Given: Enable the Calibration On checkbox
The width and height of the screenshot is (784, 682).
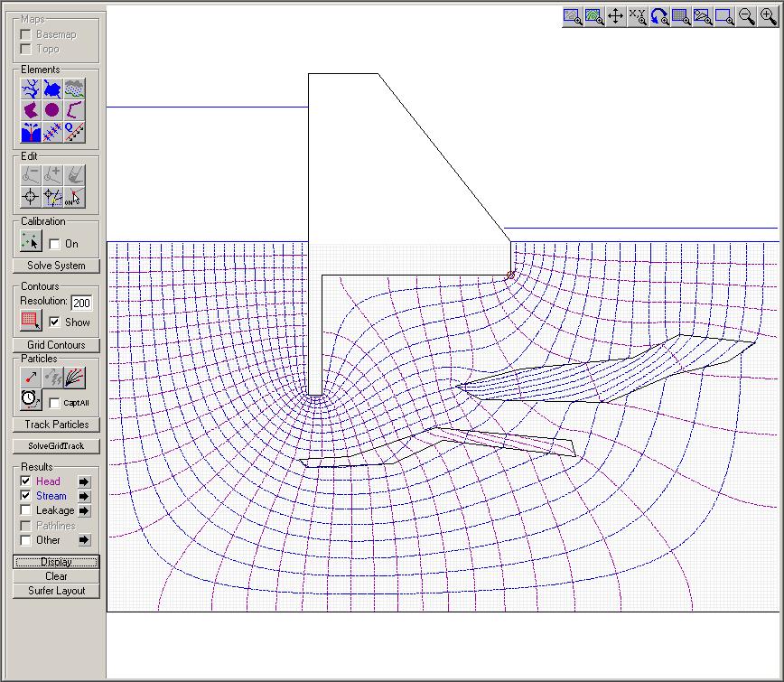Looking at the screenshot, I should click(x=54, y=244).
